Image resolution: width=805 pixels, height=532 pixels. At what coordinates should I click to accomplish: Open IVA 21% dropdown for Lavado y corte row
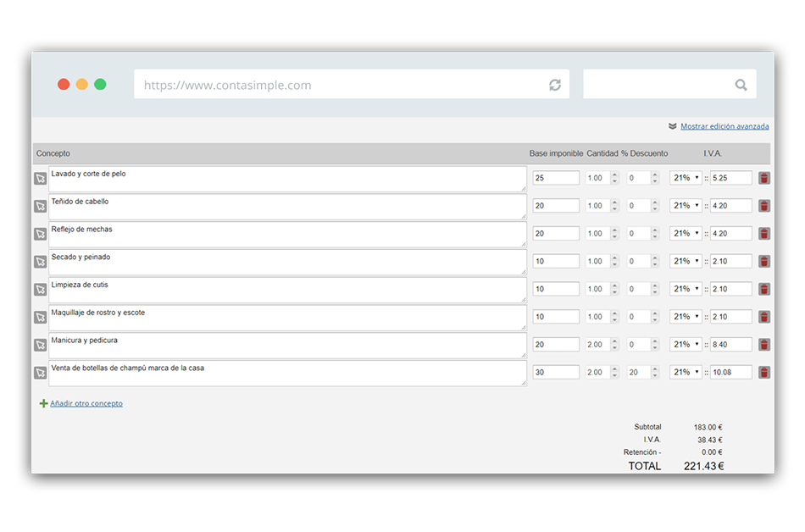[686, 178]
